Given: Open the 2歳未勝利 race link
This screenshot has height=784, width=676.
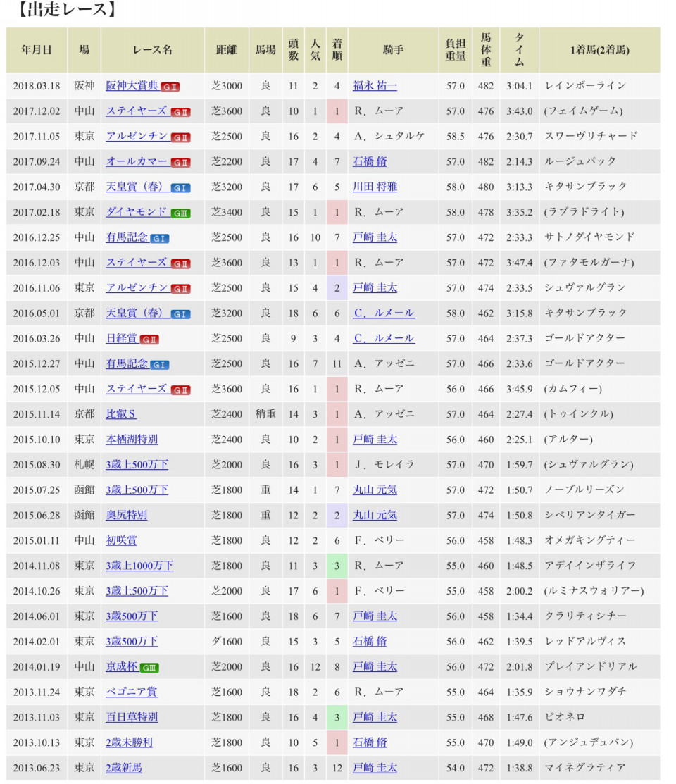Looking at the screenshot, I should point(129,742).
